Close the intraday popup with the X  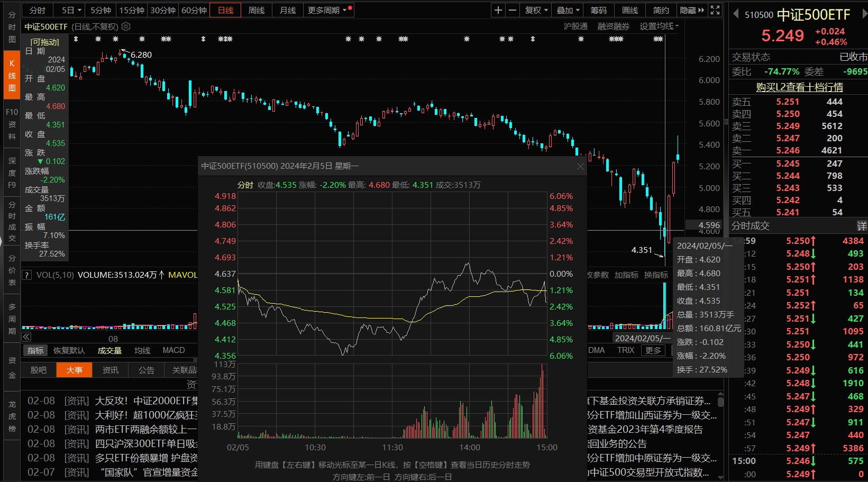point(580,166)
